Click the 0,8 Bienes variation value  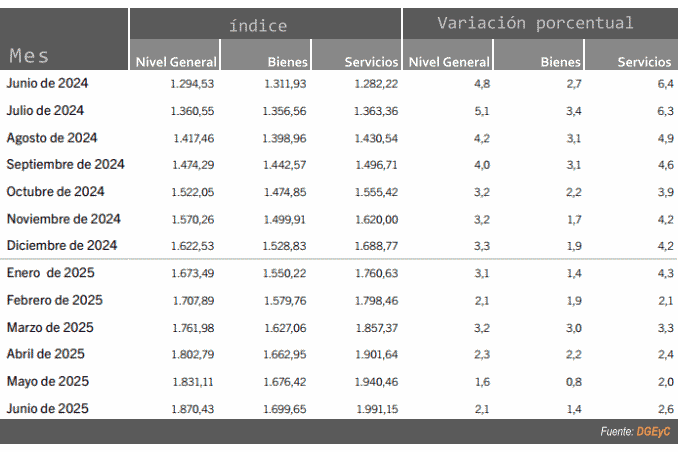574,382
